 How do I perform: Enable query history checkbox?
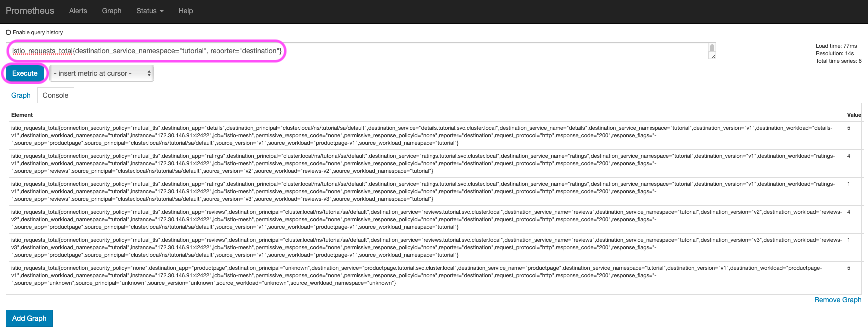[8, 32]
